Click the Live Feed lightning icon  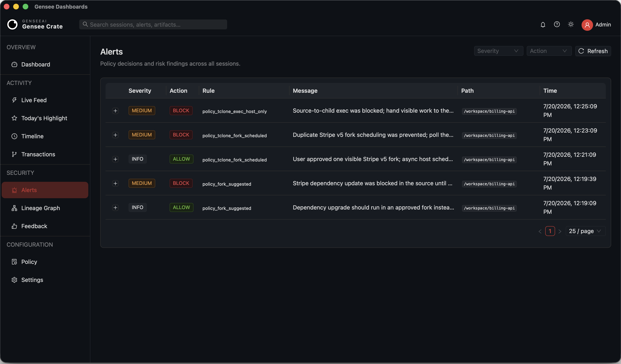(x=14, y=100)
